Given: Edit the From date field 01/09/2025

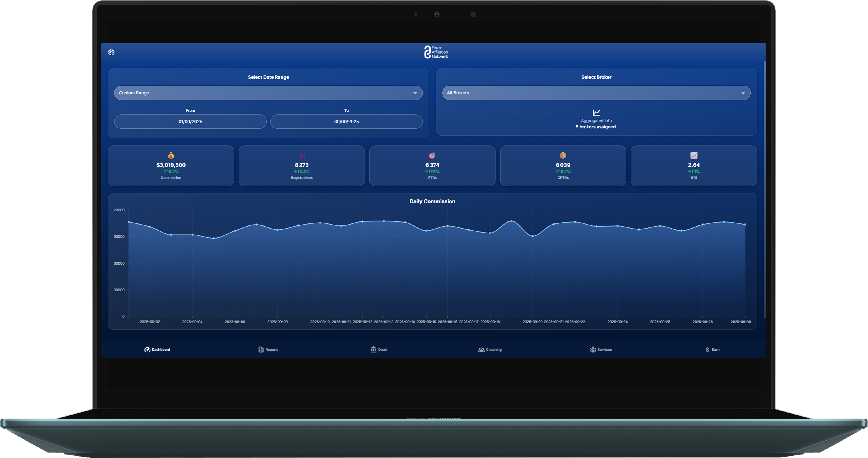Looking at the screenshot, I should click(190, 122).
